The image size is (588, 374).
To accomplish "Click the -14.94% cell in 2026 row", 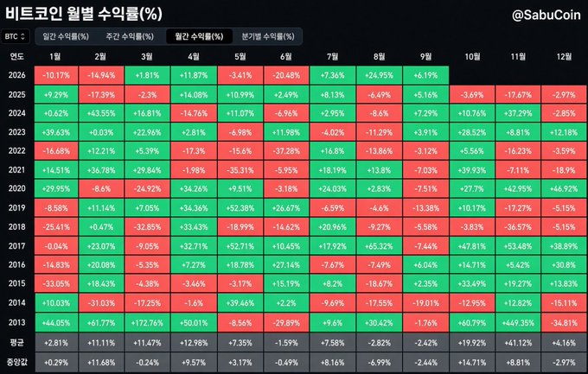I will coord(101,75).
